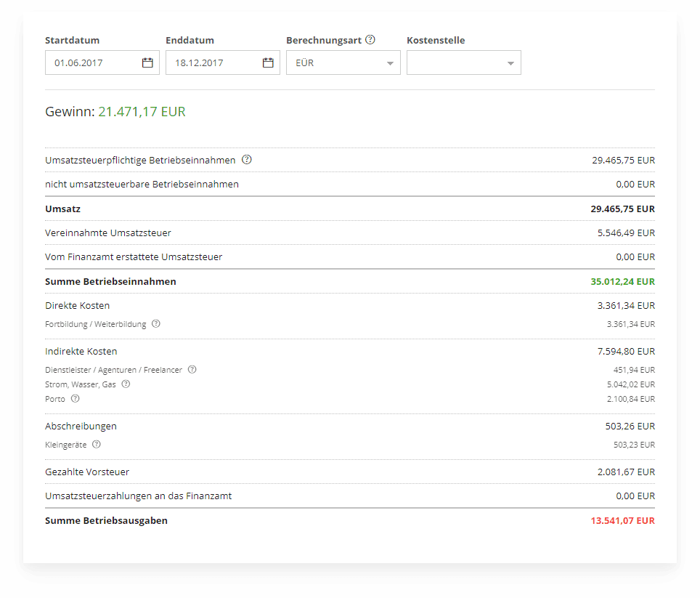The image size is (700, 598).
Task: Open the Porto help tooltip icon
Action: pyautogui.click(x=75, y=399)
